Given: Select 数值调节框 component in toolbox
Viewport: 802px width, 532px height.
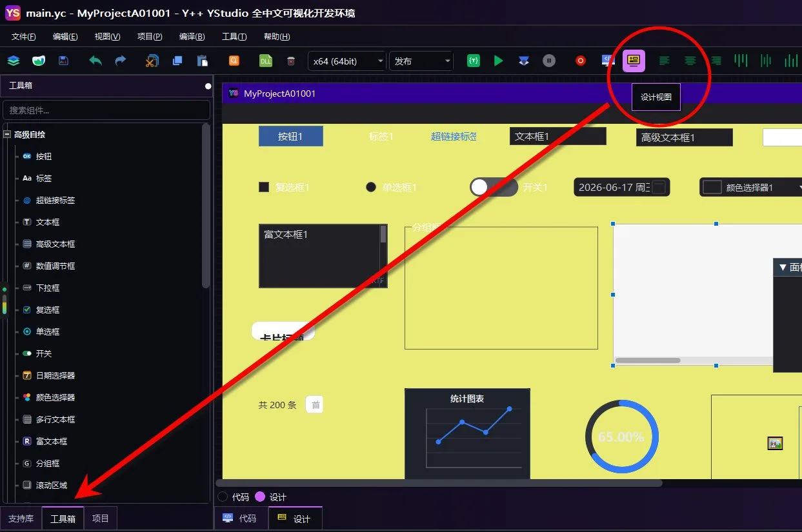Looking at the screenshot, I should click(55, 266).
